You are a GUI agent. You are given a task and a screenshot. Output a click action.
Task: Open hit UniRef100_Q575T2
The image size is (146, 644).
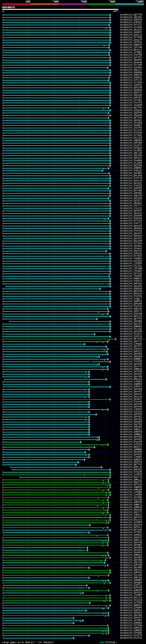tap(131, 347)
